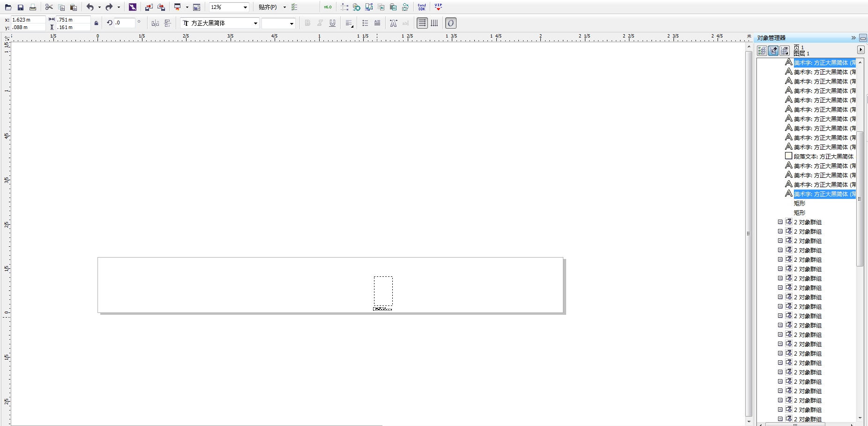Image resolution: width=868 pixels, height=426 pixels.
Task: Switch to horizontal text direction
Action: 422,23
